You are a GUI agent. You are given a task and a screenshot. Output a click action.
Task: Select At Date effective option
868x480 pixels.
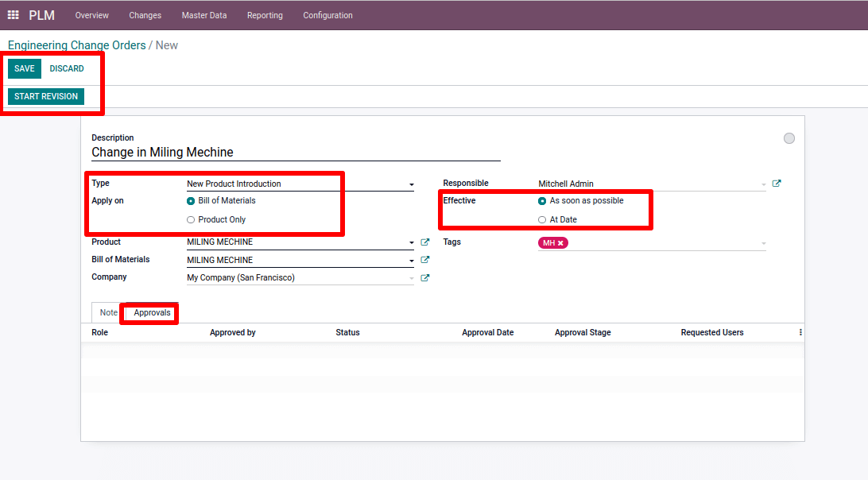pos(542,220)
